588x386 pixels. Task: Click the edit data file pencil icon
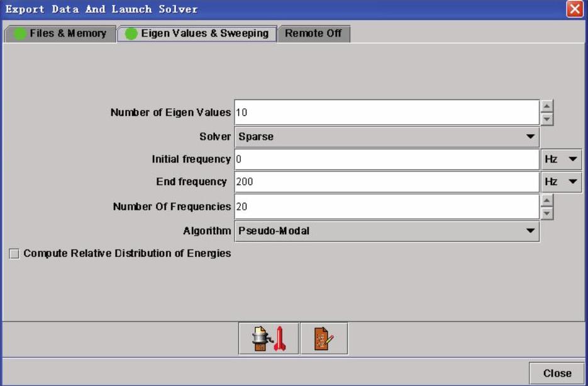click(324, 339)
